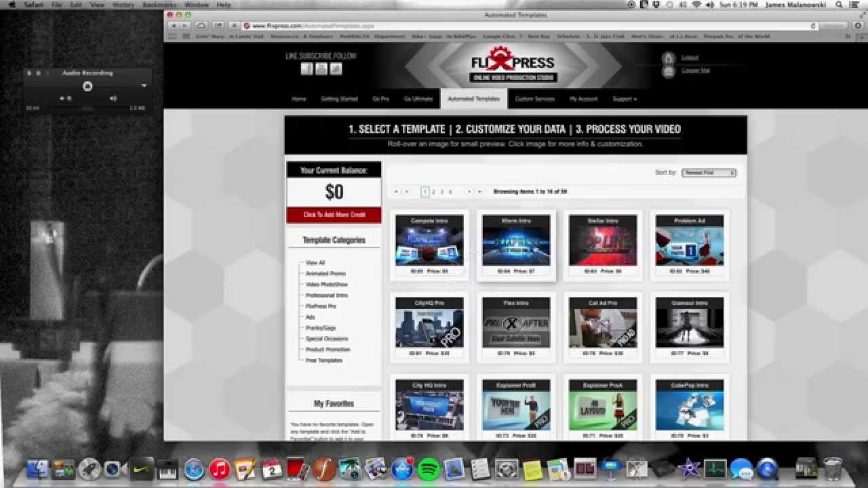Open the Getting Started tab
Viewport: 868px width, 488px height.
coord(339,99)
